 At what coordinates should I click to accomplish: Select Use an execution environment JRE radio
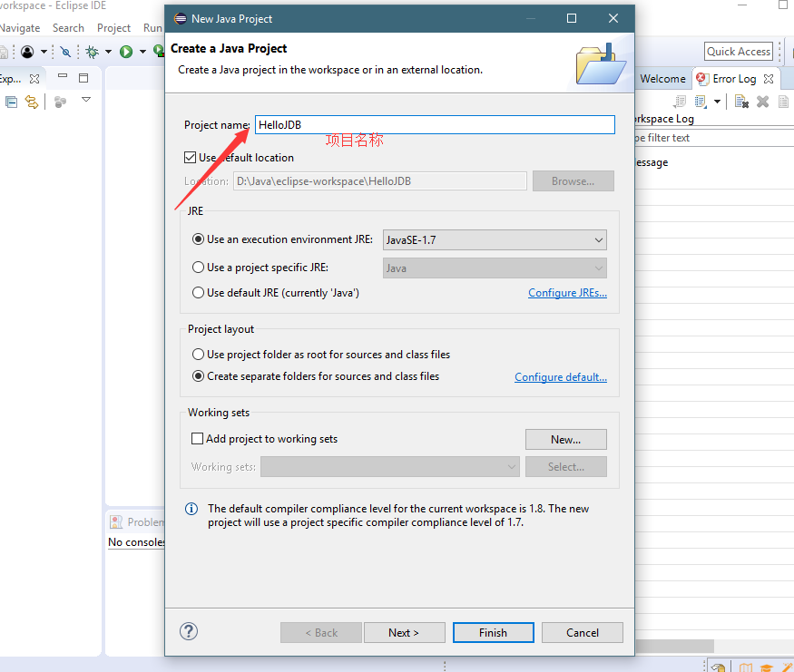coord(198,239)
